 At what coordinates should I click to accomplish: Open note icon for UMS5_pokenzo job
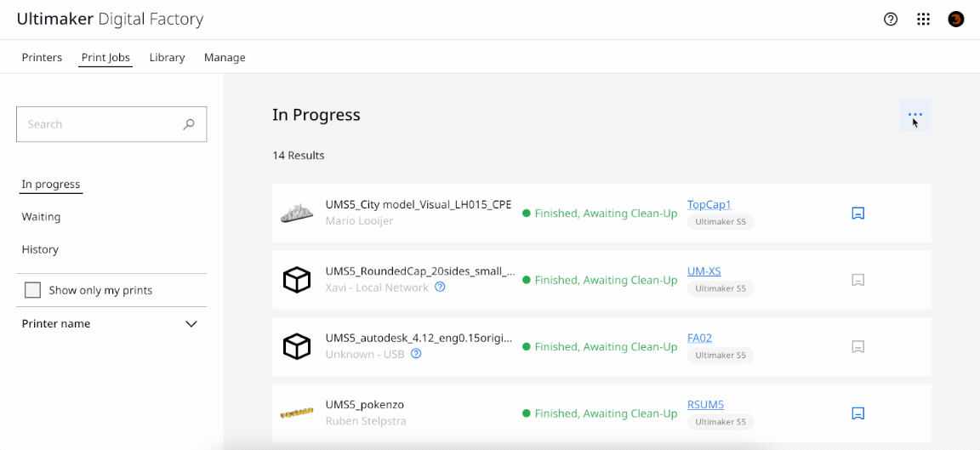[858, 413]
